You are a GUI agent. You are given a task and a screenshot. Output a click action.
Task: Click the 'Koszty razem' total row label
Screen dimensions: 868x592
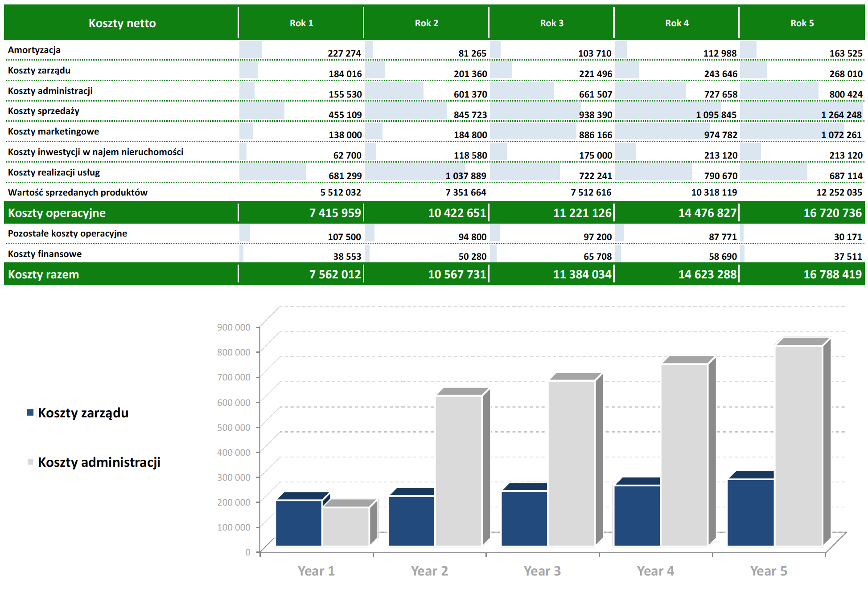43,274
